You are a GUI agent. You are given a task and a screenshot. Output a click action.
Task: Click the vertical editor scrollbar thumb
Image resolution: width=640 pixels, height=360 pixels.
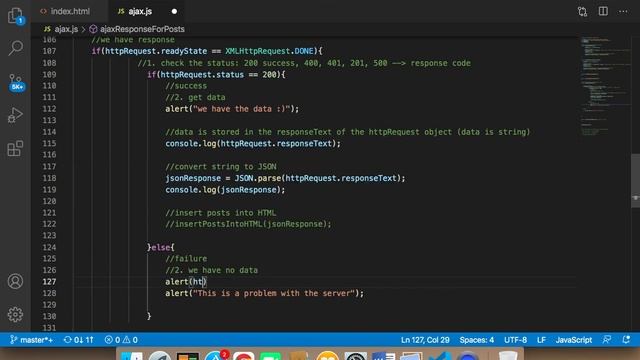pyautogui.click(x=636, y=180)
